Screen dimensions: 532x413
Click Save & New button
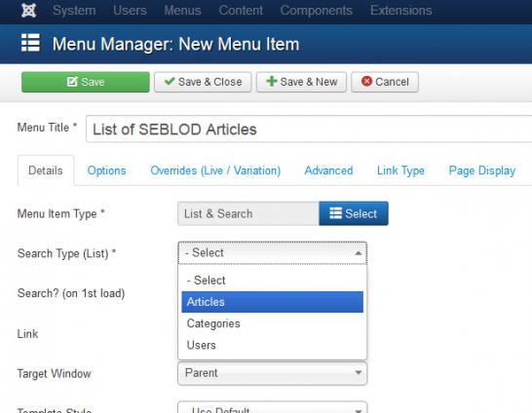coord(301,82)
